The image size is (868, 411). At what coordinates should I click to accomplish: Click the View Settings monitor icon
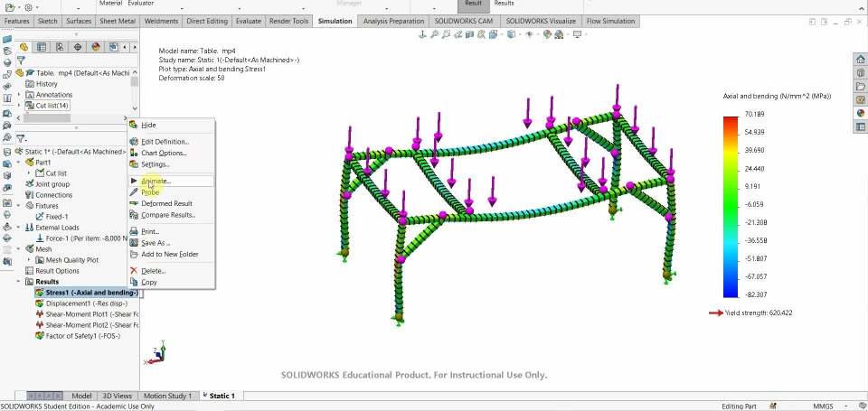[x=578, y=34]
